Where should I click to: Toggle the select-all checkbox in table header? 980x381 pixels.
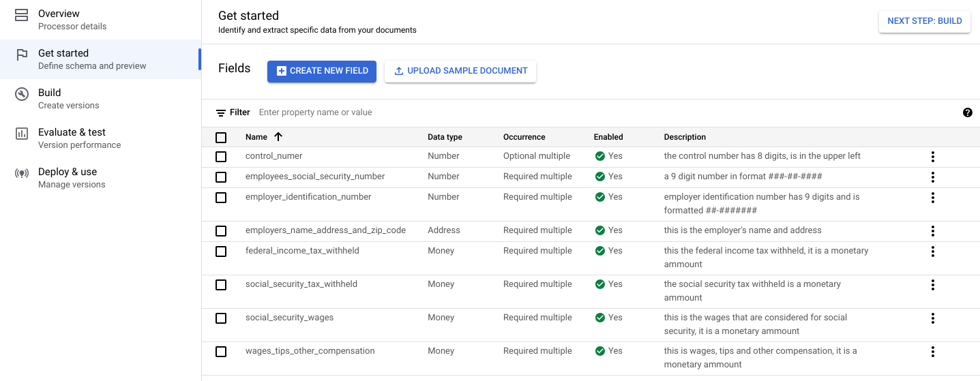click(x=221, y=138)
